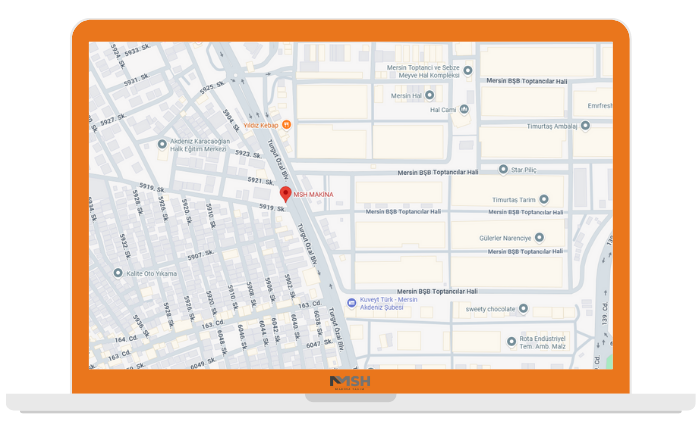The image size is (700, 447).
Task: Open the Rota Endüstriyel marker icon
Action: [x=512, y=340]
